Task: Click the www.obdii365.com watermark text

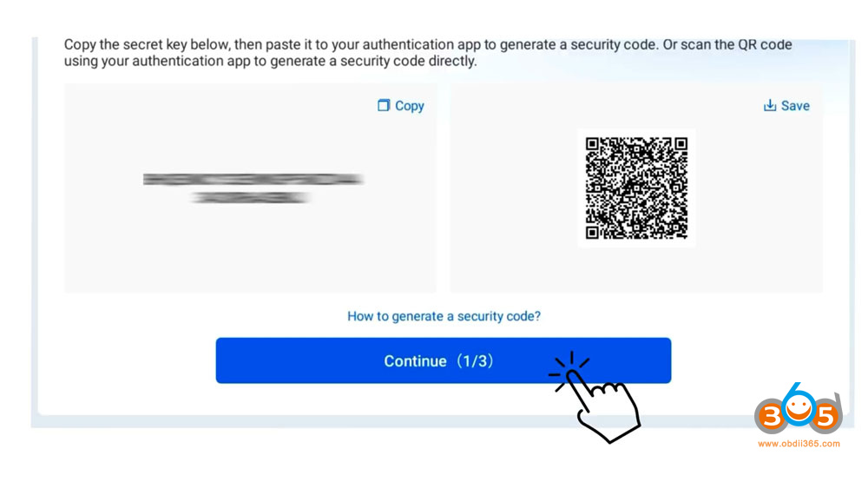Action: (799, 444)
